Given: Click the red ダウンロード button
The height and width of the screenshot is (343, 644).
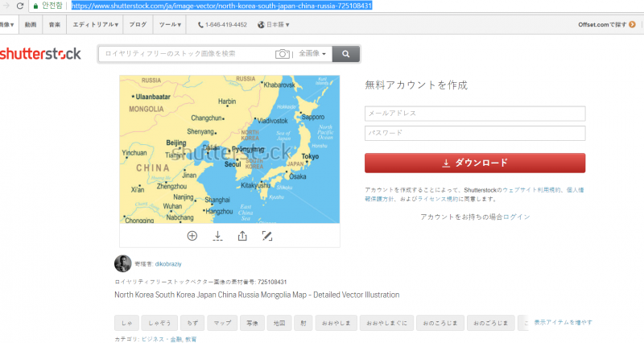Looking at the screenshot, I should pos(474,163).
